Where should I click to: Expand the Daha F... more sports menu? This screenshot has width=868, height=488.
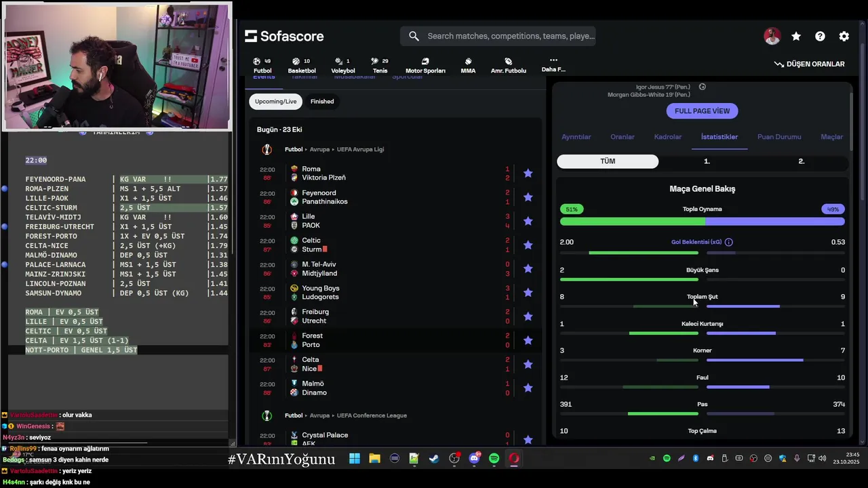point(553,65)
